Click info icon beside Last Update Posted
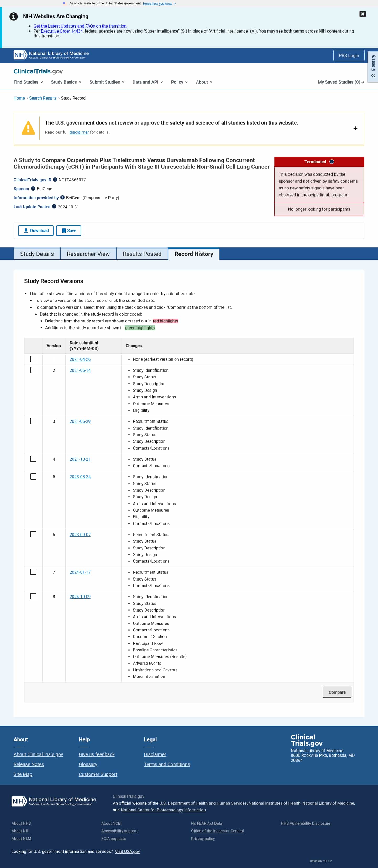 pos(54,207)
